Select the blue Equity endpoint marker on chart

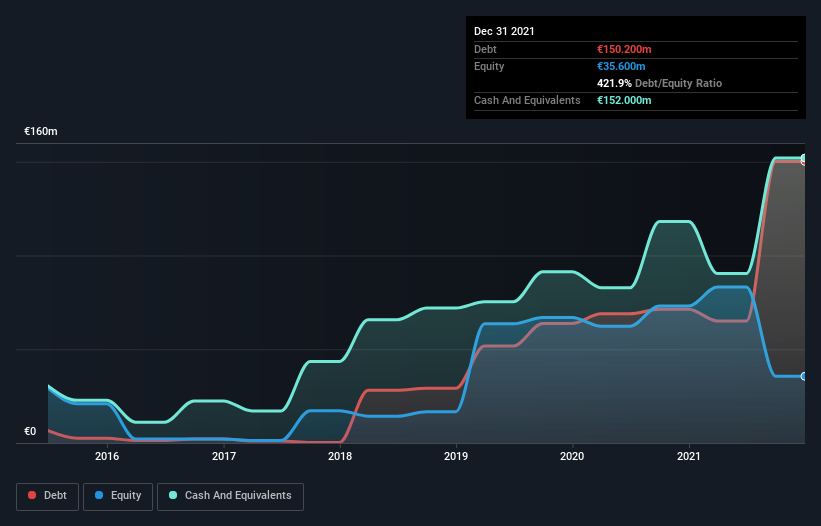coord(804,376)
